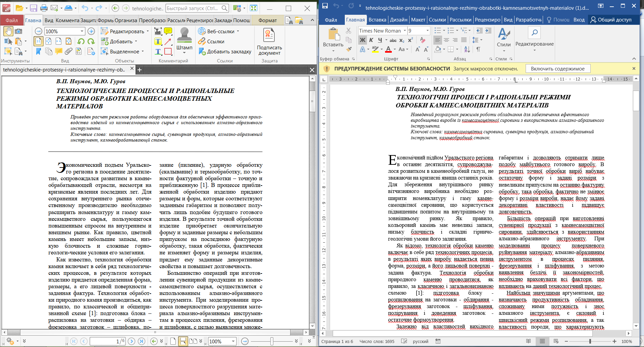The image size is (644, 347).
Task: Go to next page in PDF viewer
Action: [x=131, y=341]
